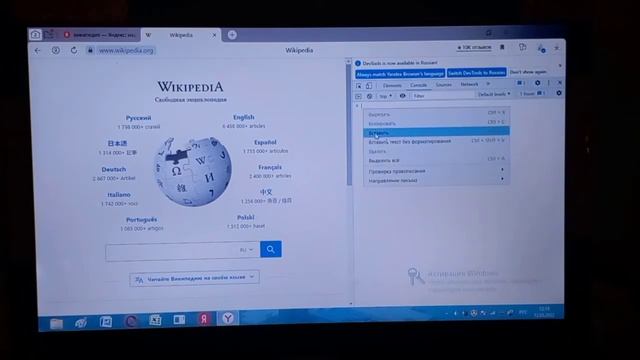Click the tab counter icon at top-left

tap(35, 35)
